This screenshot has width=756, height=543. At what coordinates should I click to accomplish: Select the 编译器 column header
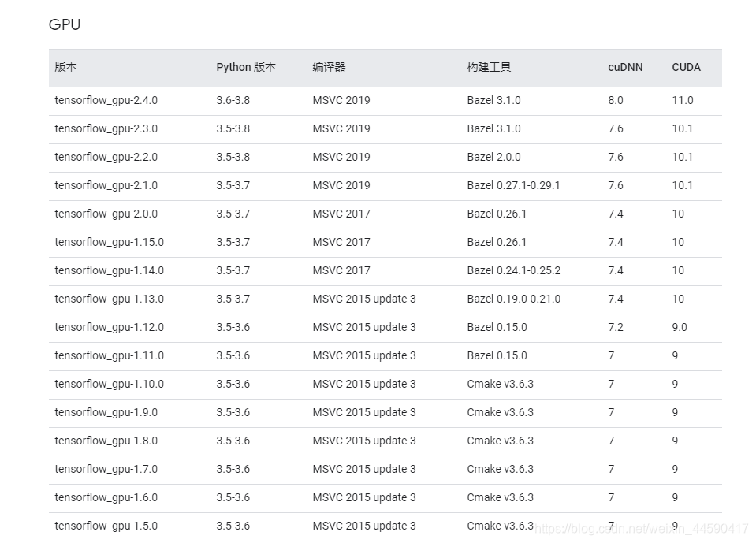click(x=329, y=67)
